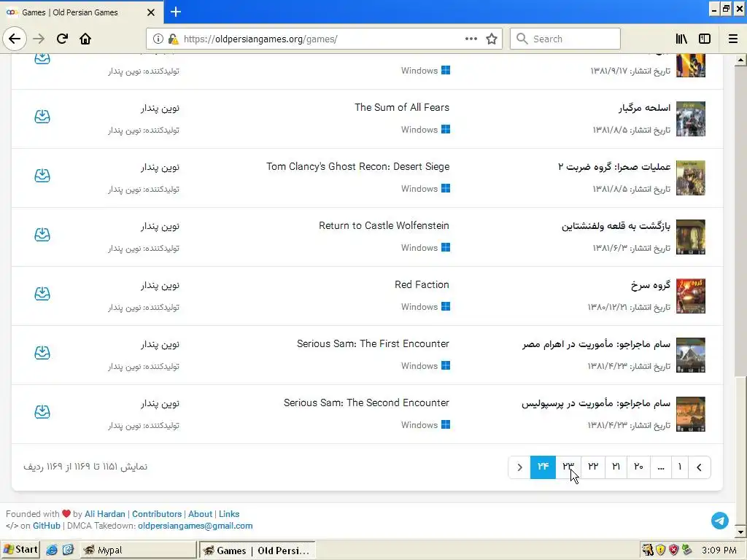
Task: Click Windows platform icon in Red Faction row
Action: pos(446,306)
